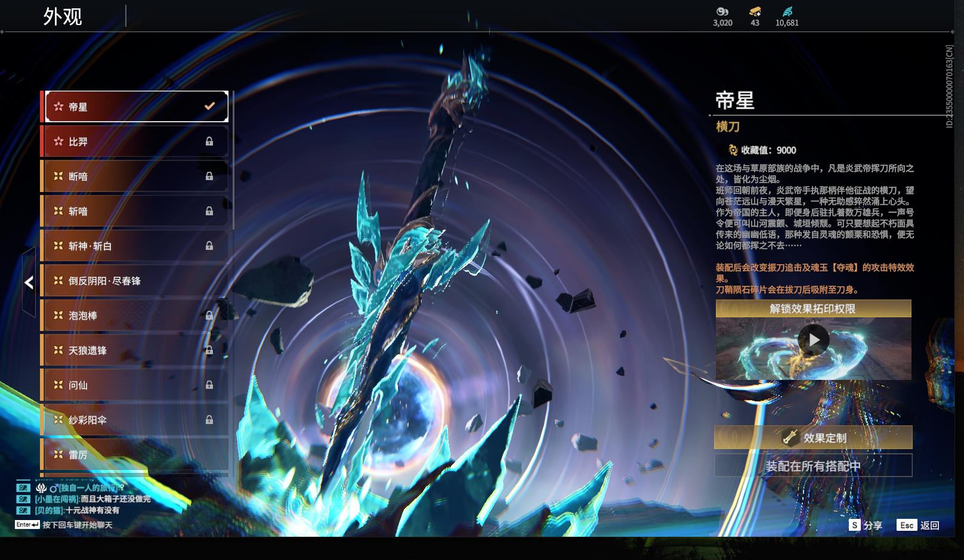The image size is (964, 560).
Task: Click the rarity icon beside 雷厉
Action: pos(58,454)
